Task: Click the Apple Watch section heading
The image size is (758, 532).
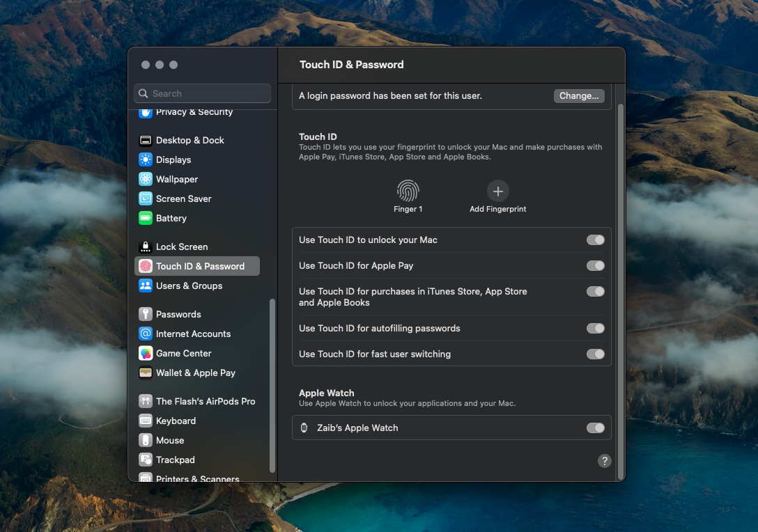Action: [x=326, y=393]
